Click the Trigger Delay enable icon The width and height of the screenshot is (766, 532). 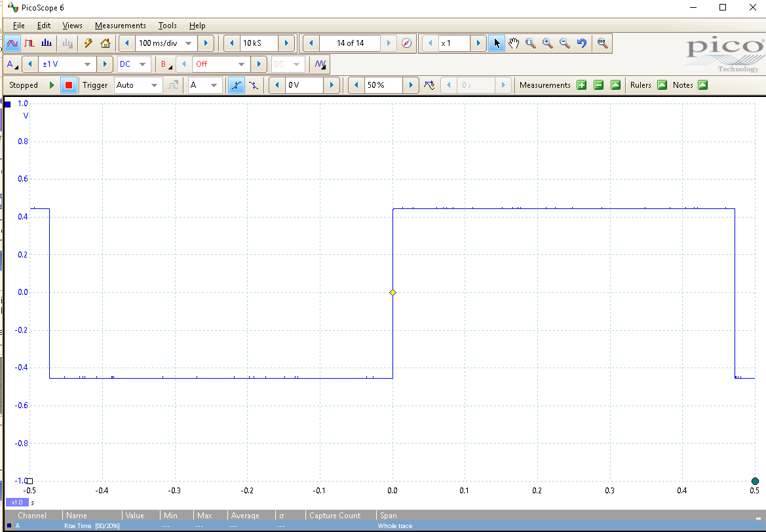tap(429, 85)
